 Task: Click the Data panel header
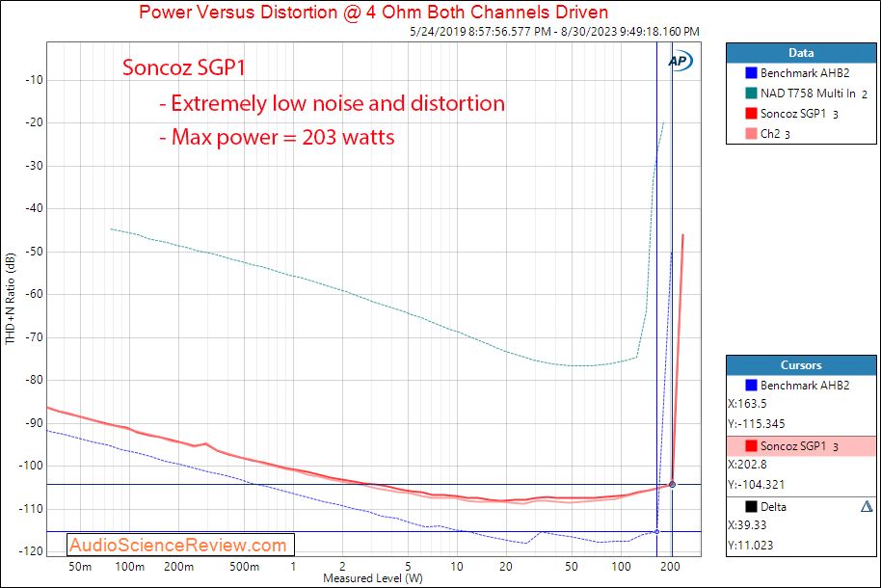801,53
